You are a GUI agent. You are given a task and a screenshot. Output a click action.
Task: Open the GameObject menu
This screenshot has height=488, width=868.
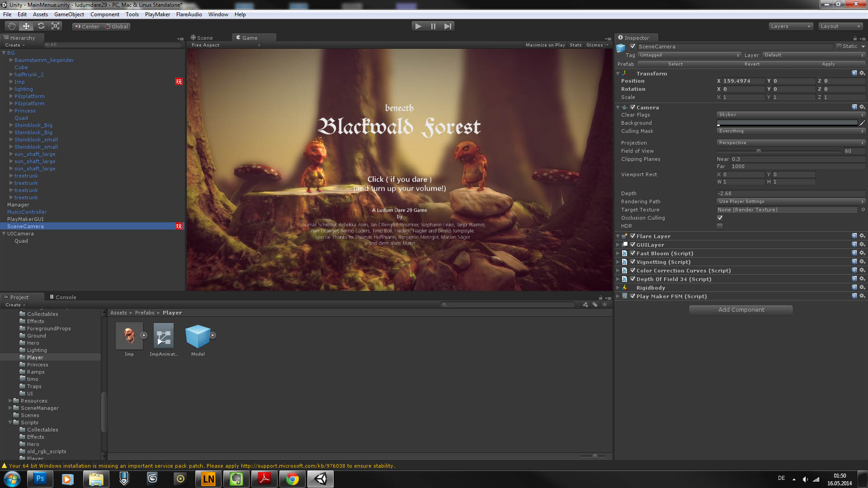[x=69, y=14]
